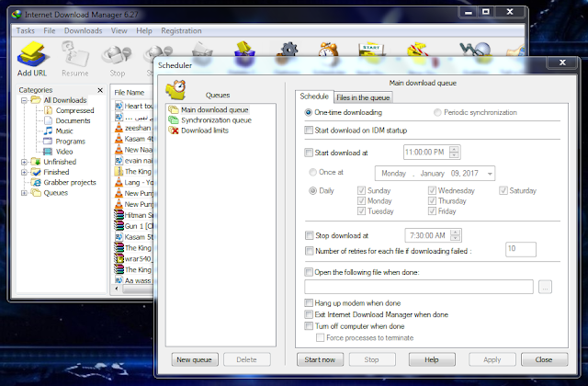
Task: Close the Categories panel with X
Action: (100, 90)
